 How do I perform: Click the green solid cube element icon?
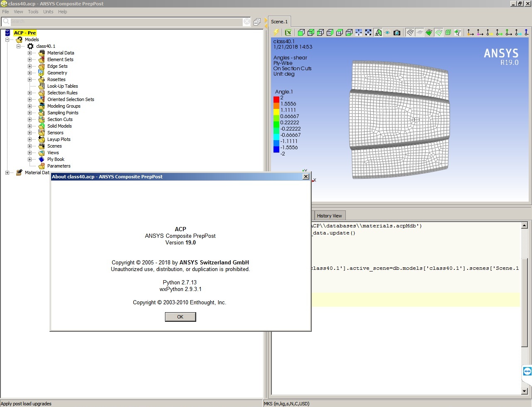click(x=448, y=32)
